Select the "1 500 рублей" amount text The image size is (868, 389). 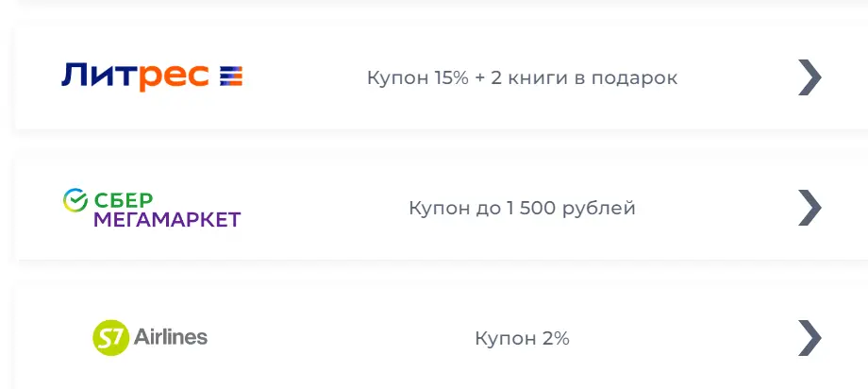(571, 209)
